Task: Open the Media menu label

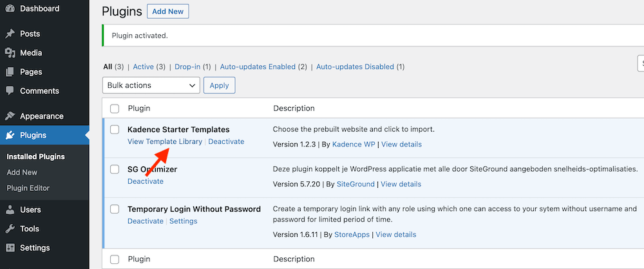Action: [31, 53]
